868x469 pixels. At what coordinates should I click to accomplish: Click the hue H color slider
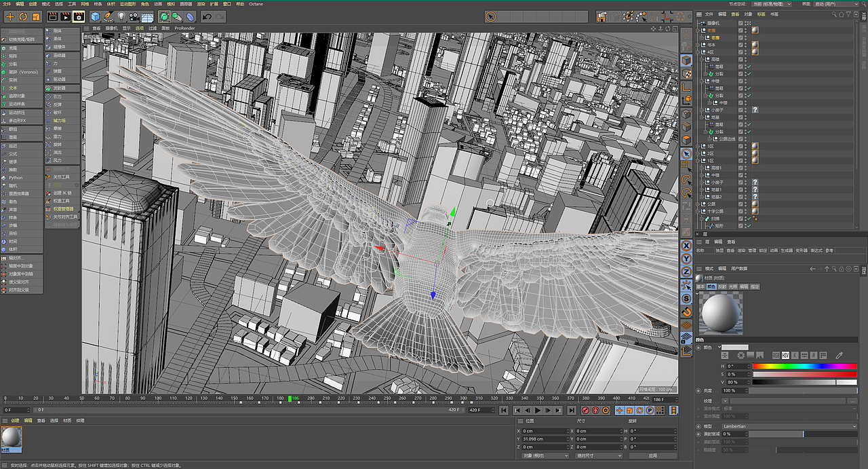click(804, 366)
